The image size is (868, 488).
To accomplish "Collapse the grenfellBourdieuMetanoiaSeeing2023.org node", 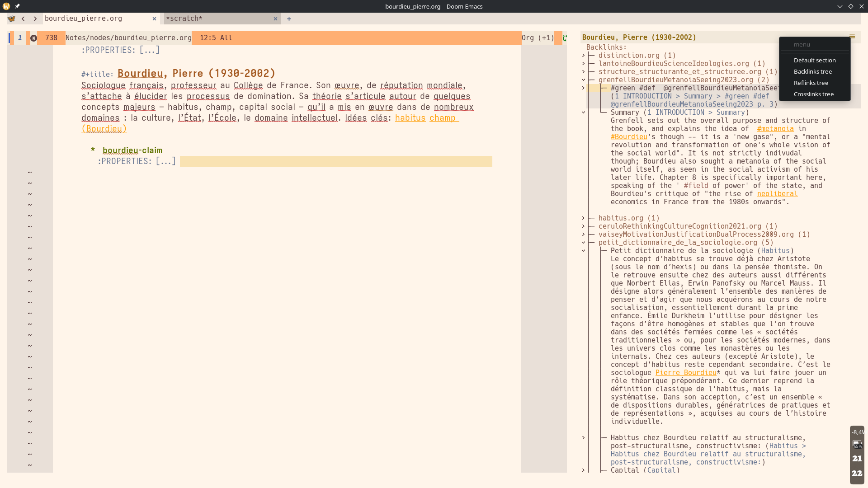I will (x=583, y=80).
